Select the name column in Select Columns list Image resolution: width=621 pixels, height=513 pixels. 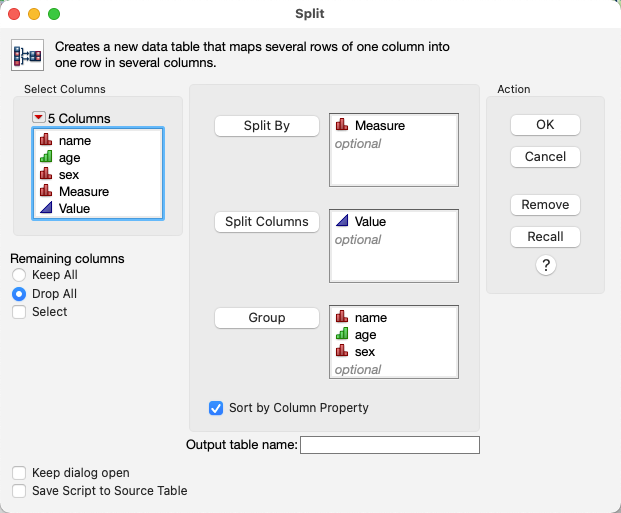74,141
